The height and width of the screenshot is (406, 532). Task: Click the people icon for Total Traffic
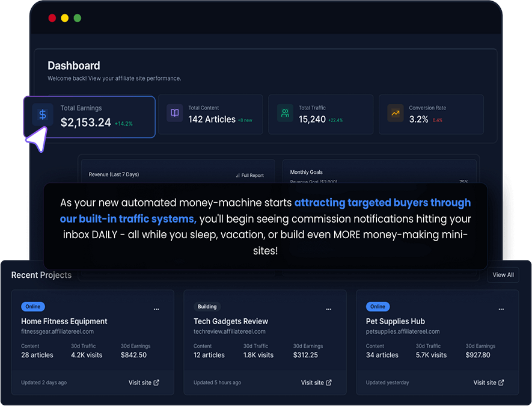285,113
